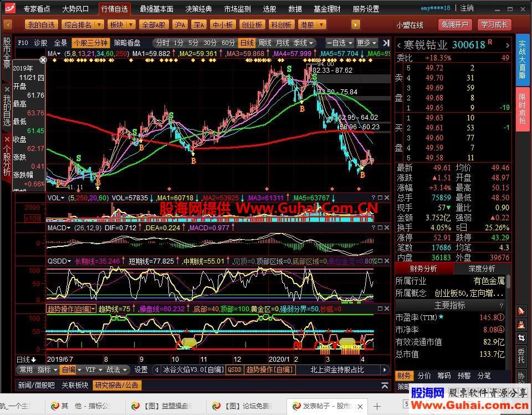
Task: Open help for MACD indicator pane
Action: 373,227
